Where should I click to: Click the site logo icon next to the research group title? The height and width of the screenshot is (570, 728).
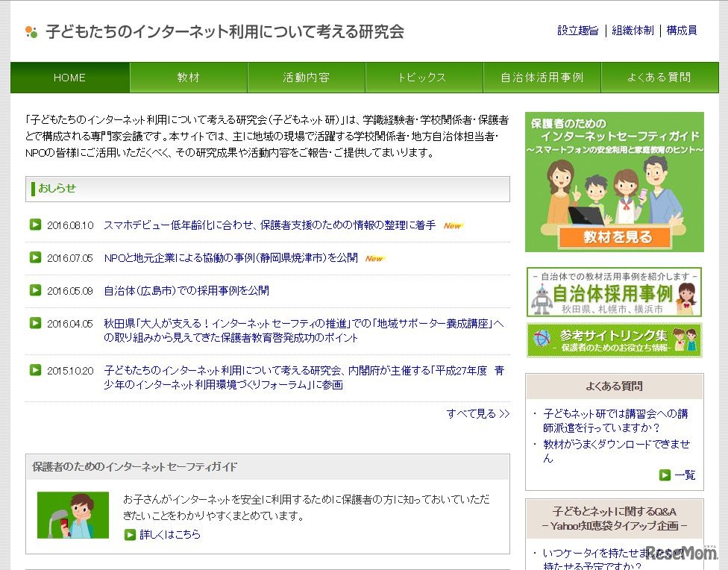point(30,32)
